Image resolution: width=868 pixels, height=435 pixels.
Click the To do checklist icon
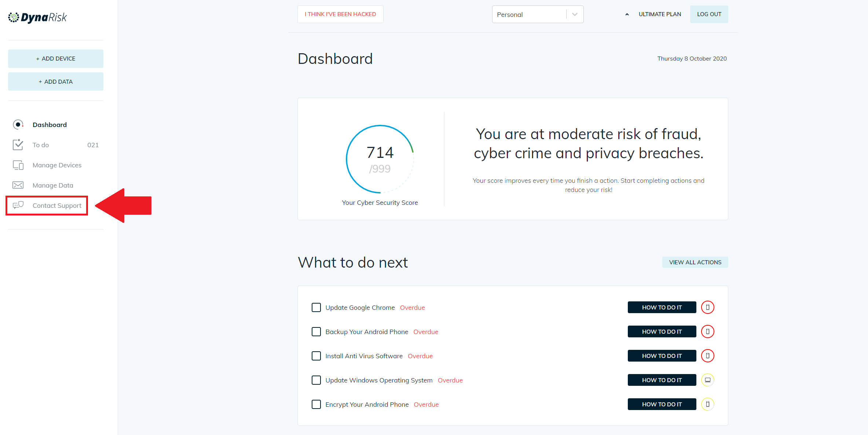[18, 145]
